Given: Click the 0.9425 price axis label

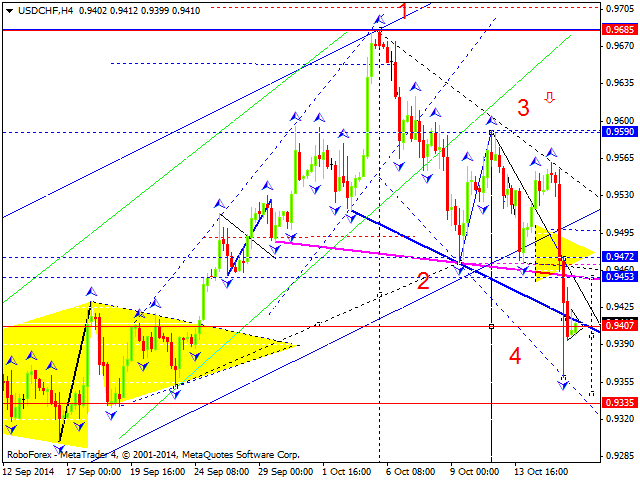Looking at the screenshot, I should point(620,307).
